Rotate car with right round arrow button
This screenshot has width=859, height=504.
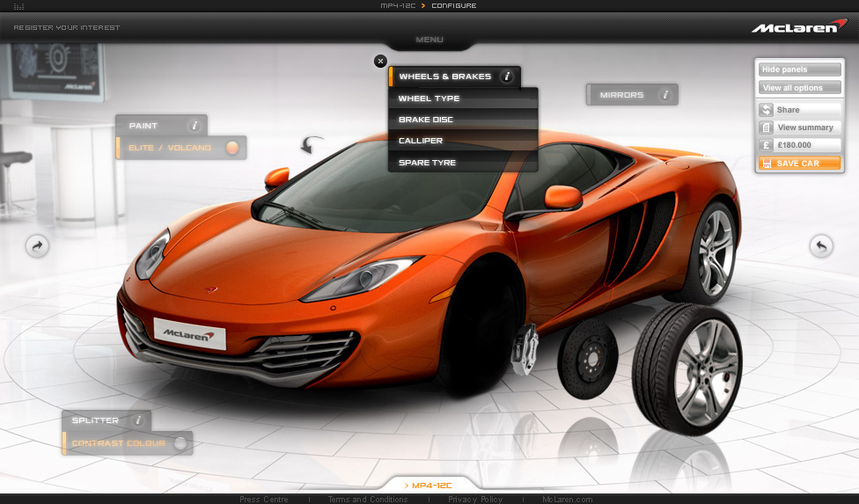tap(821, 245)
